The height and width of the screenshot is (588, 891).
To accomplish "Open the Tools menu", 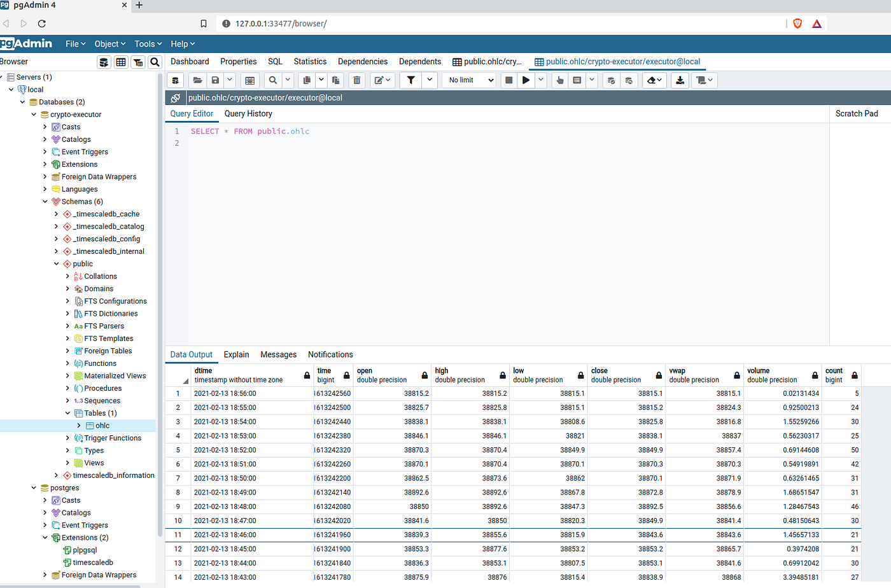I will [x=148, y=44].
